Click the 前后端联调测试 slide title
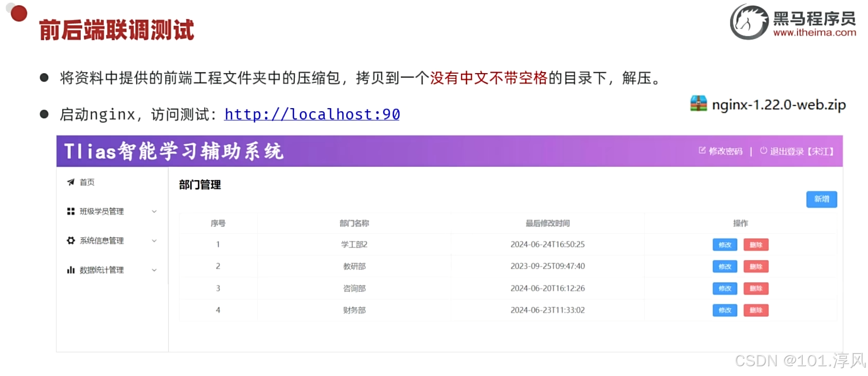The image size is (868, 376). point(116,30)
